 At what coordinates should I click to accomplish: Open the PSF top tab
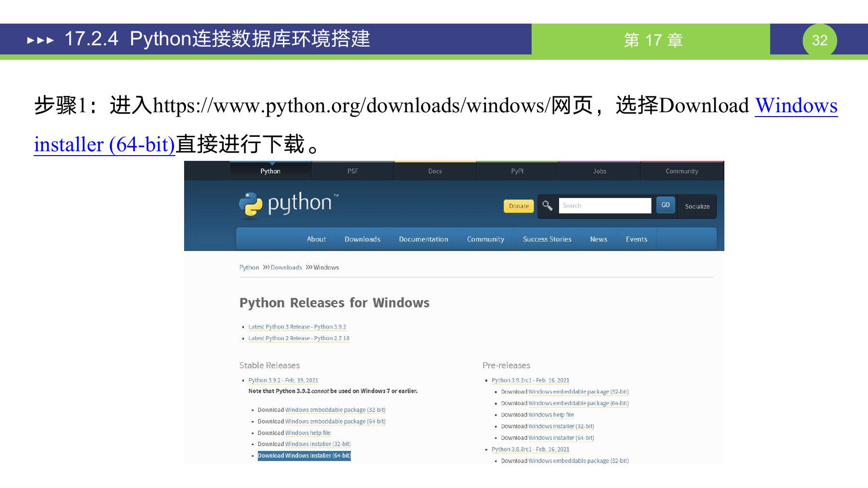coord(353,171)
